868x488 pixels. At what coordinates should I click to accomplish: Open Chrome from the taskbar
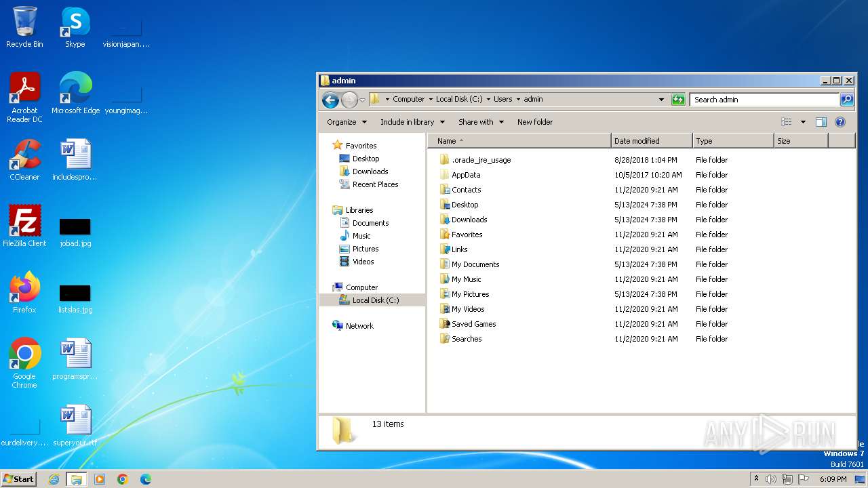coord(123,479)
